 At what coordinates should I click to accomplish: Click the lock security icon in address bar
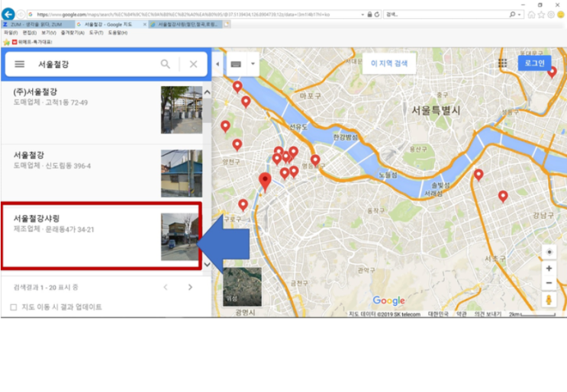(x=369, y=14)
